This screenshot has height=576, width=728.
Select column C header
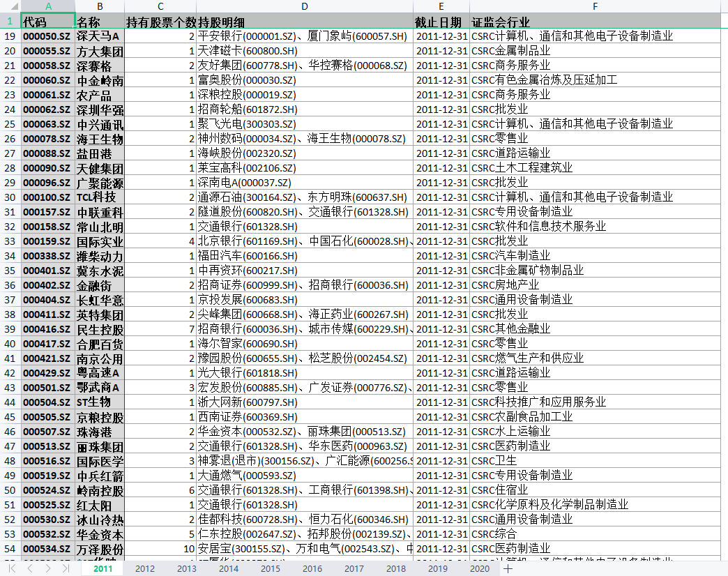[160, 6]
